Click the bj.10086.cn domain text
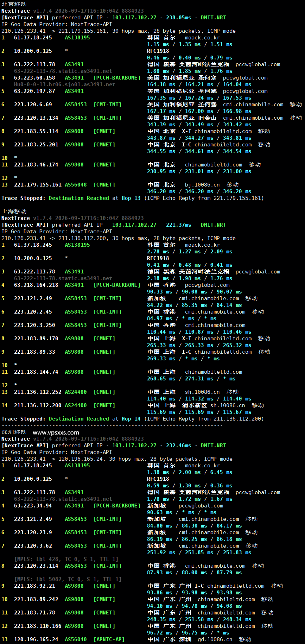Viewport: 305px width, 644px height. pyautogui.click(x=202, y=185)
